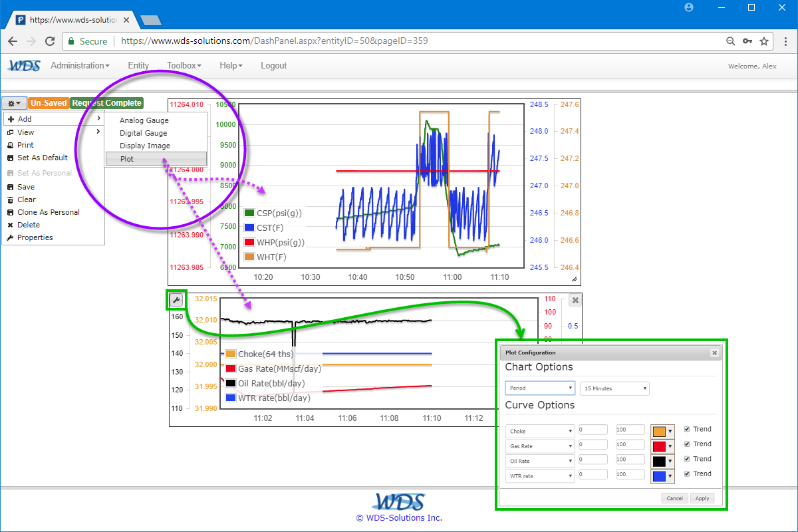The image size is (798, 532).
Task: Click the WDS logo in navbar
Action: point(25,66)
